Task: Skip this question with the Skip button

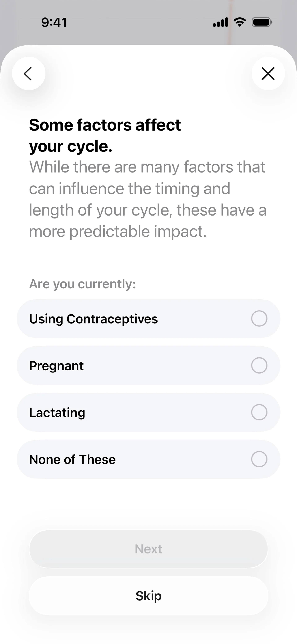Action: [148, 596]
